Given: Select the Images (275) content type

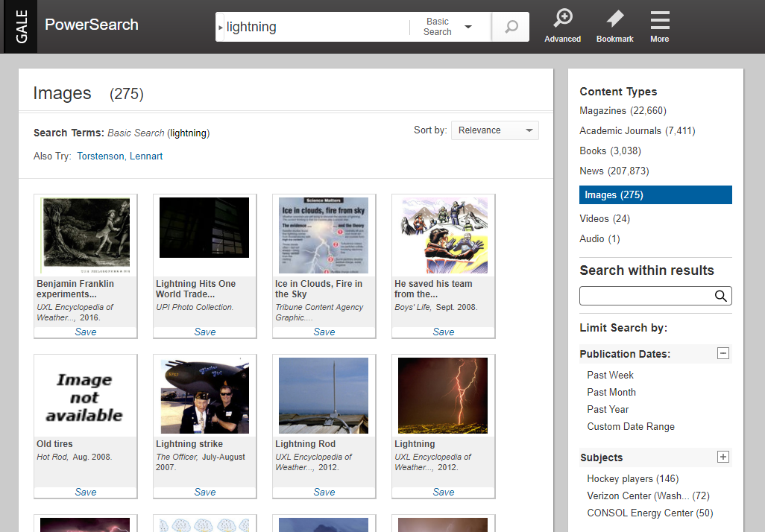Looking at the screenshot, I should click(x=655, y=194).
